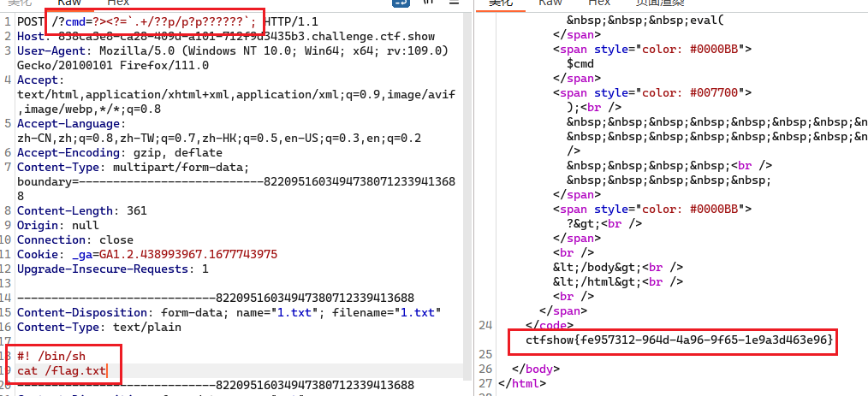Image resolution: width=868 pixels, height=396 pixels.
Task: Click the Cookie header name
Action: pos(38,254)
